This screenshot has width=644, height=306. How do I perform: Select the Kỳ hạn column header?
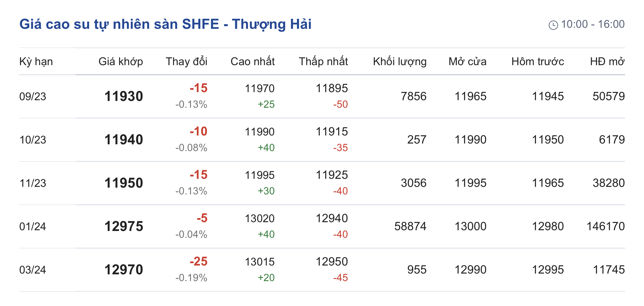pyautogui.click(x=36, y=62)
